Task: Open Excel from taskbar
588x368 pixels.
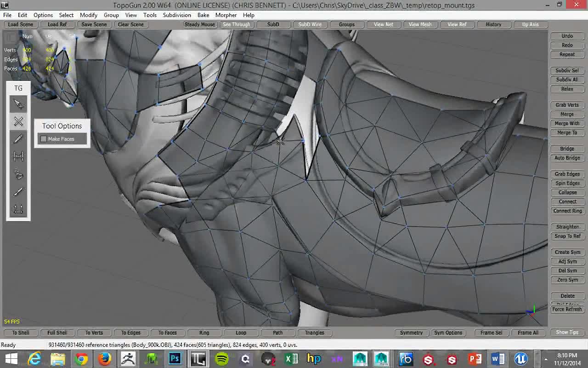Action: tap(291, 359)
